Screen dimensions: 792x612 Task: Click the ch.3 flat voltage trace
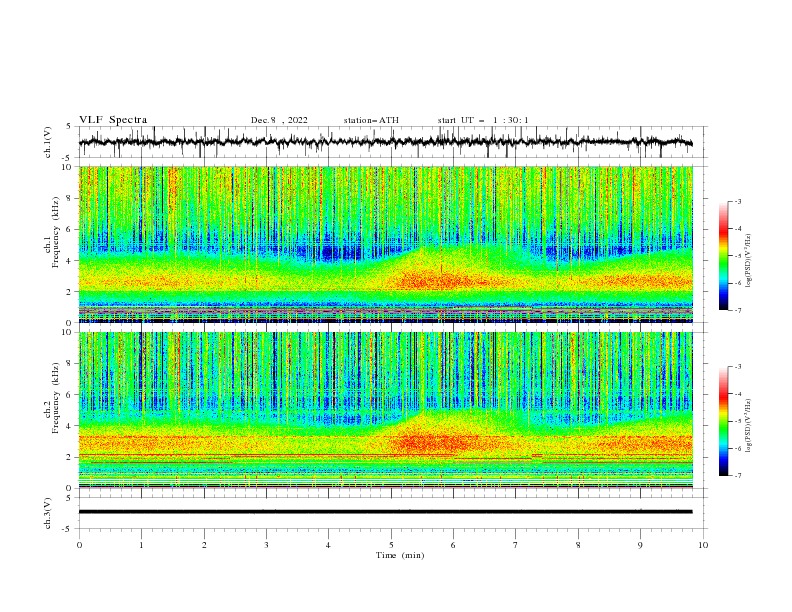pos(385,512)
